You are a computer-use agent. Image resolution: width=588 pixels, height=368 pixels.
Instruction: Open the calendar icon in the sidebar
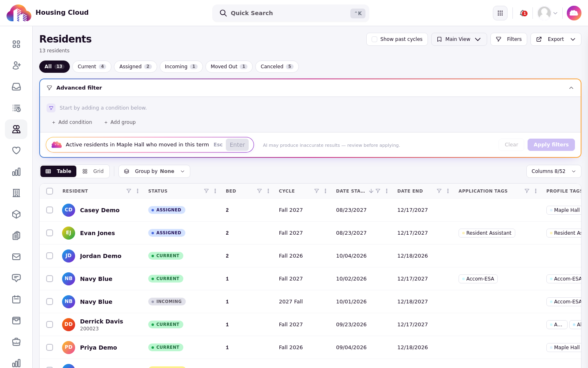point(16,299)
